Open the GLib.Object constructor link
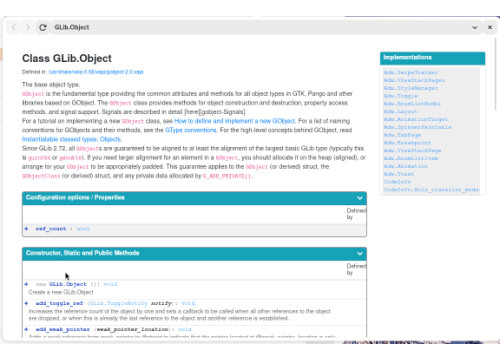This screenshot has height=360, width=500. click(x=68, y=284)
